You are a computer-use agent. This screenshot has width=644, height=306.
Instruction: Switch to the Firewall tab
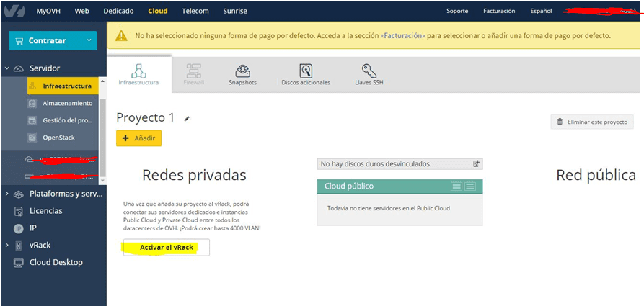(x=193, y=75)
